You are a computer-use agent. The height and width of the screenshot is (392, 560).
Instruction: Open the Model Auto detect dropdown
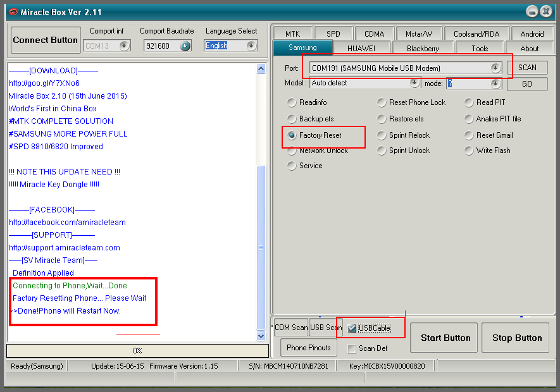tap(414, 83)
